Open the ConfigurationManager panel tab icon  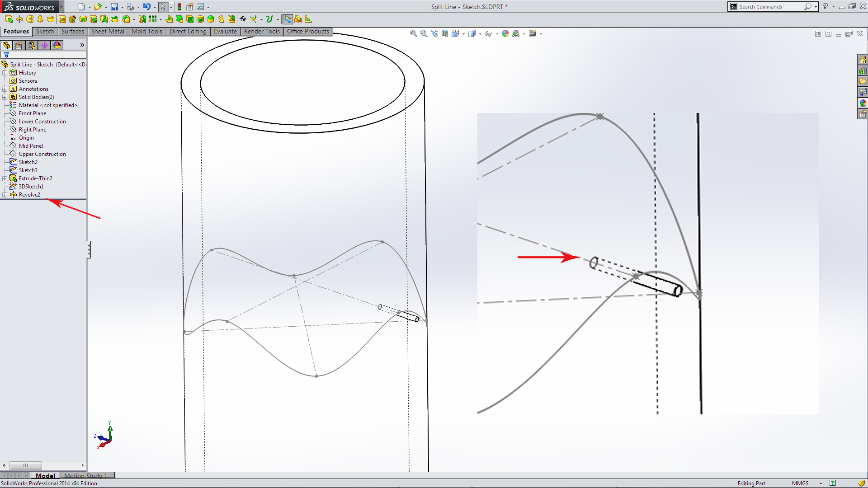[32, 45]
